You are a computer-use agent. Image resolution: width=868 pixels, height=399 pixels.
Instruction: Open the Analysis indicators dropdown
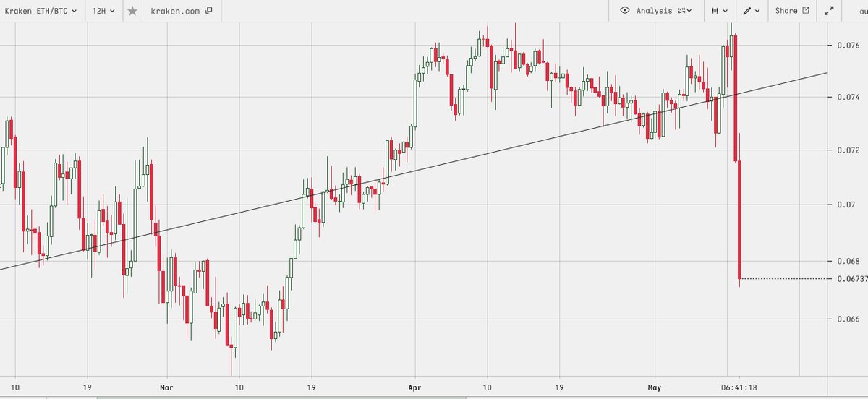pyautogui.click(x=665, y=11)
